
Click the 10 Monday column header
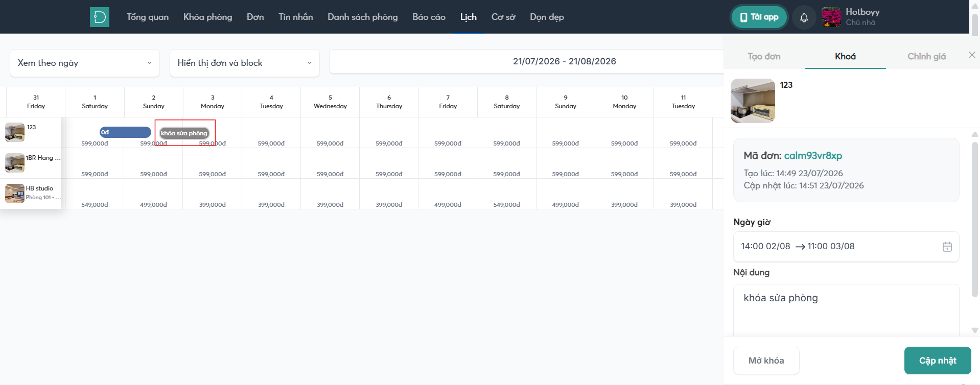pos(624,102)
